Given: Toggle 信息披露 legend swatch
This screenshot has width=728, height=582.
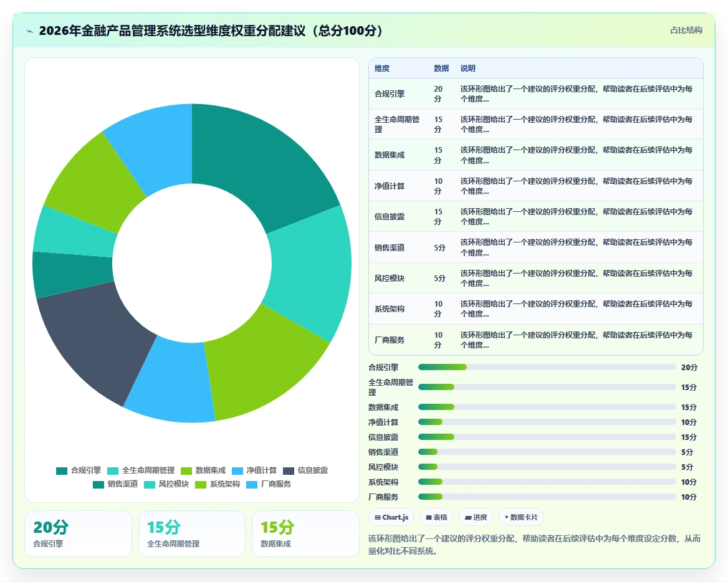Looking at the screenshot, I should 289,470.
